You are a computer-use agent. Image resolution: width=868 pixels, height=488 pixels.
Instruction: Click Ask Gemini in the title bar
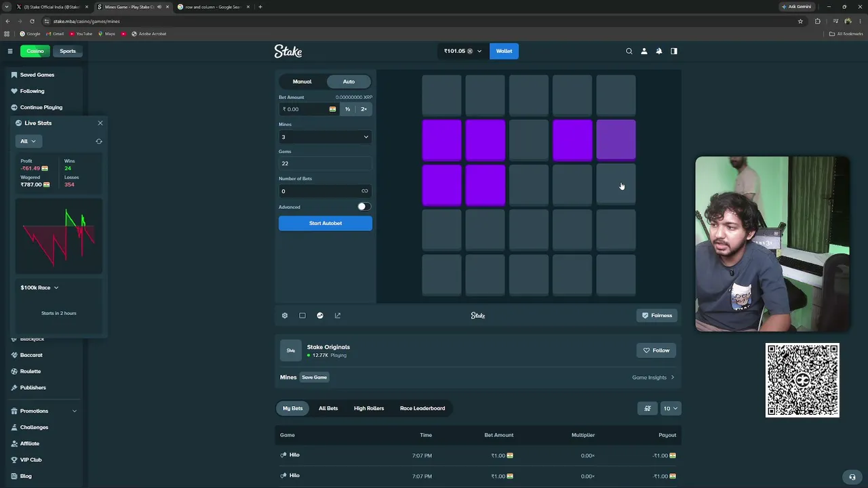coord(796,7)
